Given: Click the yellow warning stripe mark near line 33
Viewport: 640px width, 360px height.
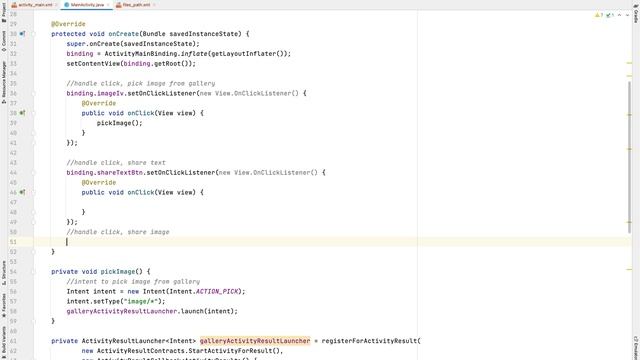Looking at the screenshot, I should tap(629, 63).
